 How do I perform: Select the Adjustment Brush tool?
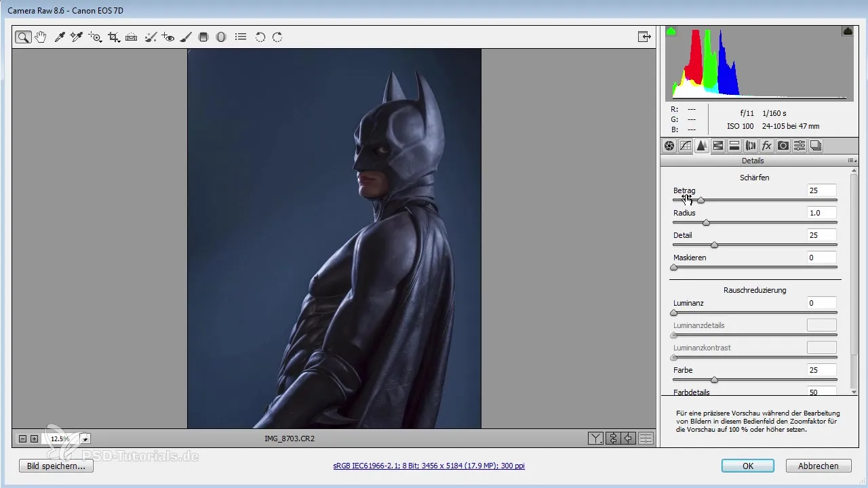(x=186, y=37)
